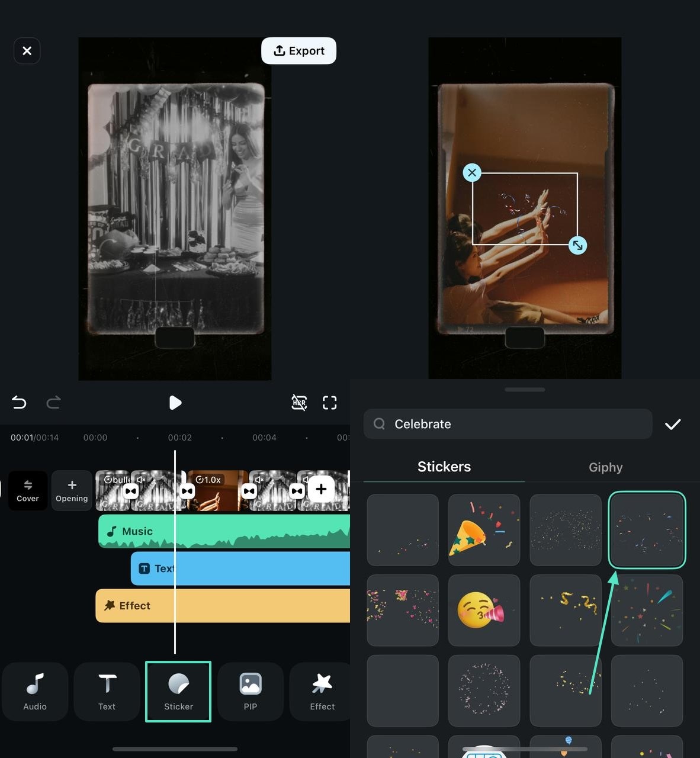Choose the pink confetti burst sticker
This screenshot has width=700, height=758.
pos(403,610)
